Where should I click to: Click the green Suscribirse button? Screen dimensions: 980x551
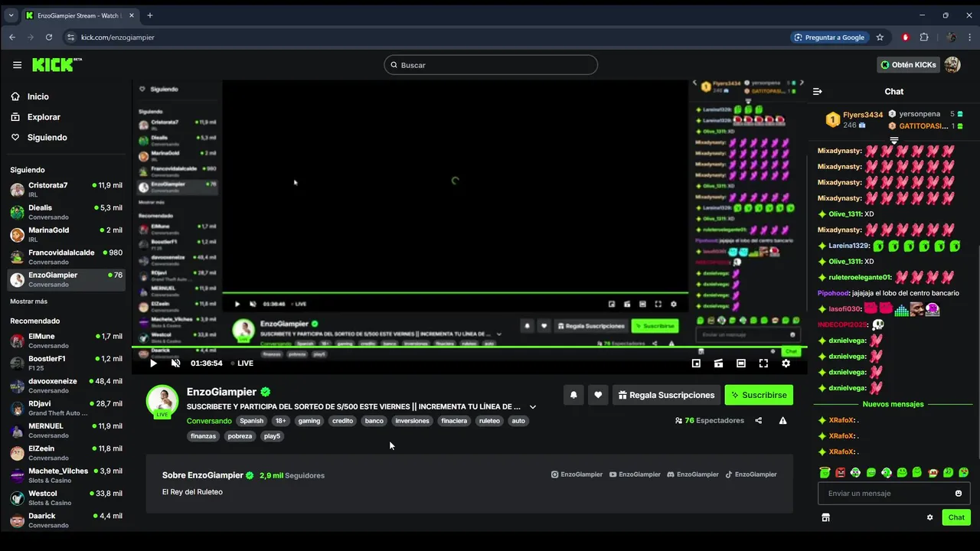click(759, 395)
